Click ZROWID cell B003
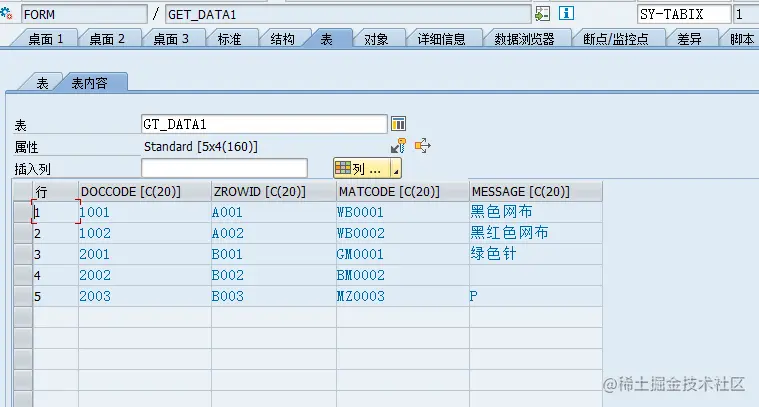Image resolution: width=759 pixels, height=407 pixels. (273, 296)
